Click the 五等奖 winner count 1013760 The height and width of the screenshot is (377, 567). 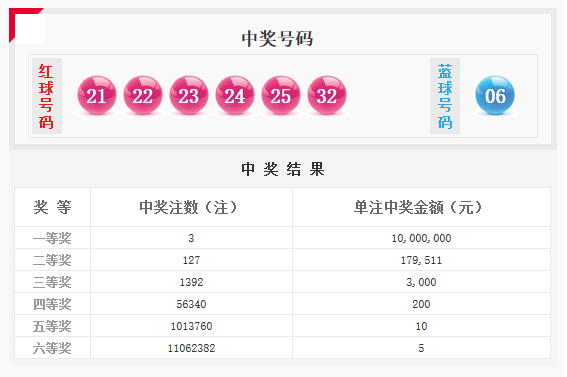coord(191,326)
